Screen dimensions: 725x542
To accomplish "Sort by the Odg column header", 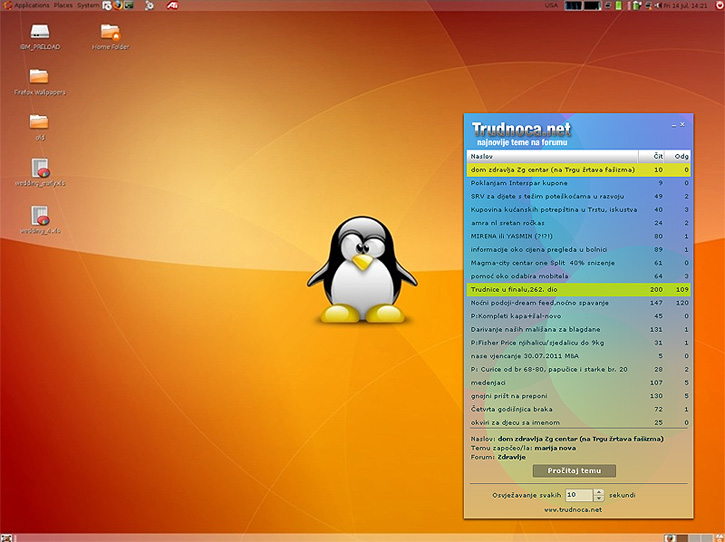I will [x=678, y=156].
